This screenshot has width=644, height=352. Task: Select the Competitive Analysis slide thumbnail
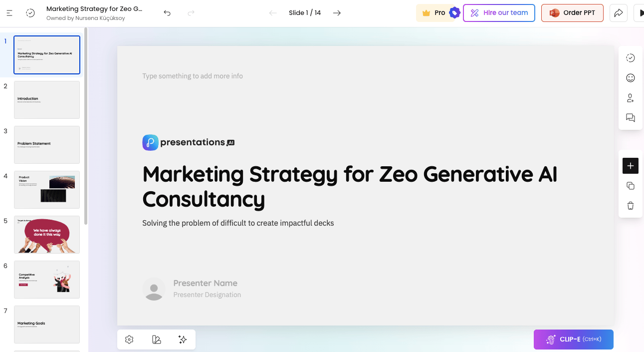coord(47,280)
